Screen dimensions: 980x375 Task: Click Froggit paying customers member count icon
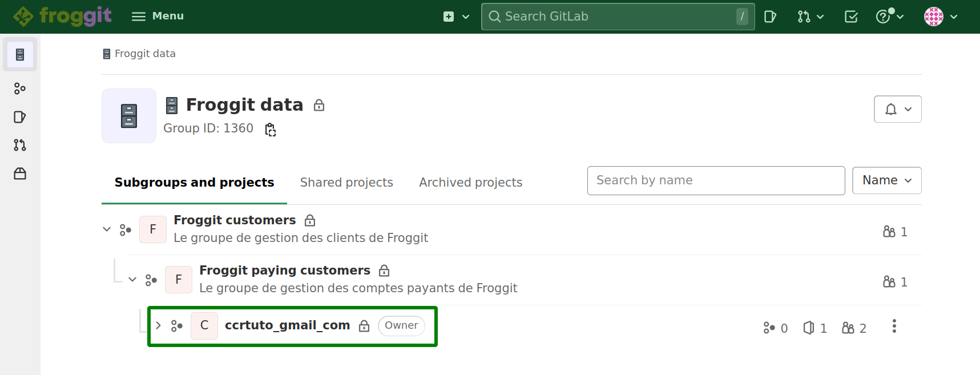click(889, 282)
